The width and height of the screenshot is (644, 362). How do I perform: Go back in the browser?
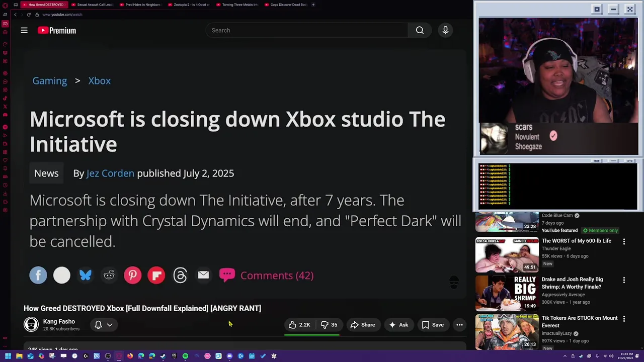coord(15,15)
